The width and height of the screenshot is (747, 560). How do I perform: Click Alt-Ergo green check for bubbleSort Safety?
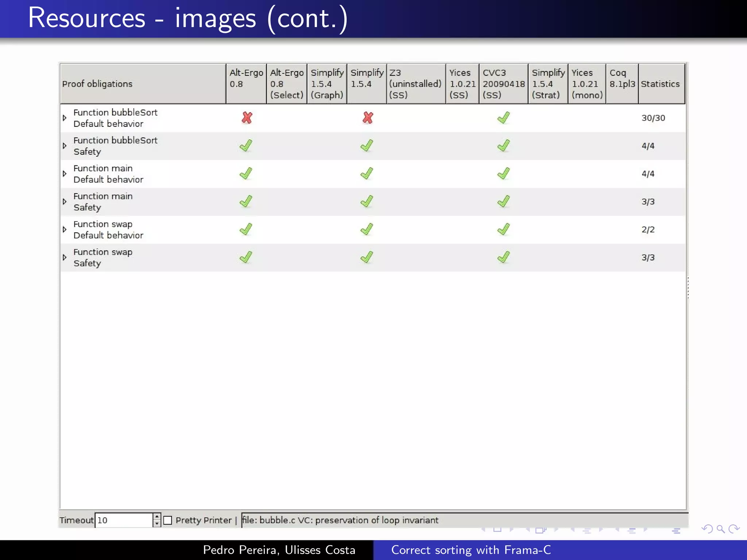(x=246, y=146)
